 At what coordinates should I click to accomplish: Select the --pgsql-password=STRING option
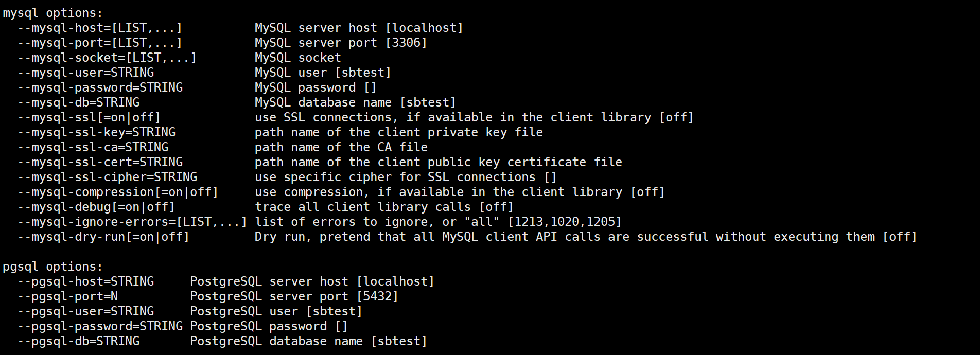pyautogui.click(x=100, y=326)
